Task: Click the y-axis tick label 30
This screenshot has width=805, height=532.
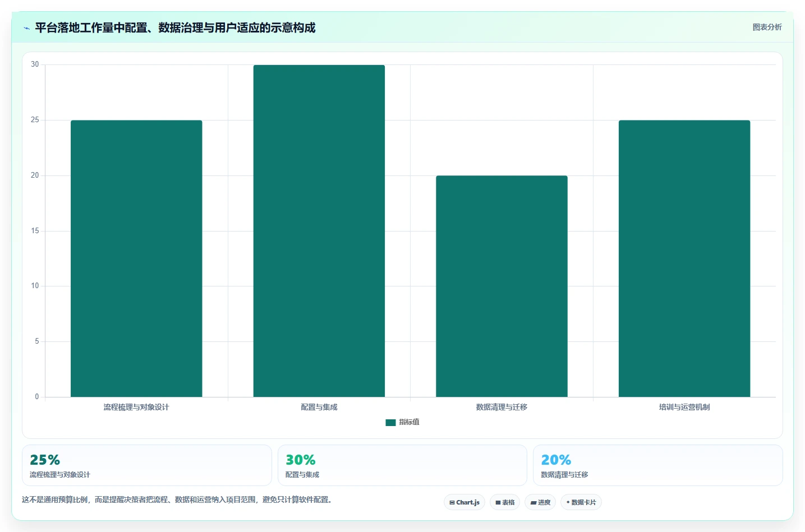Action: tap(35, 64)
